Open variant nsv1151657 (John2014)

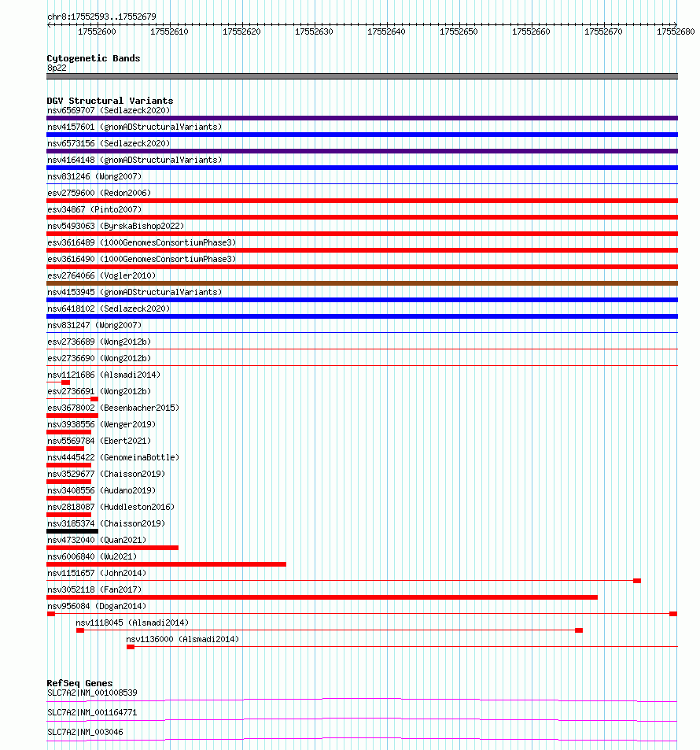97,573
